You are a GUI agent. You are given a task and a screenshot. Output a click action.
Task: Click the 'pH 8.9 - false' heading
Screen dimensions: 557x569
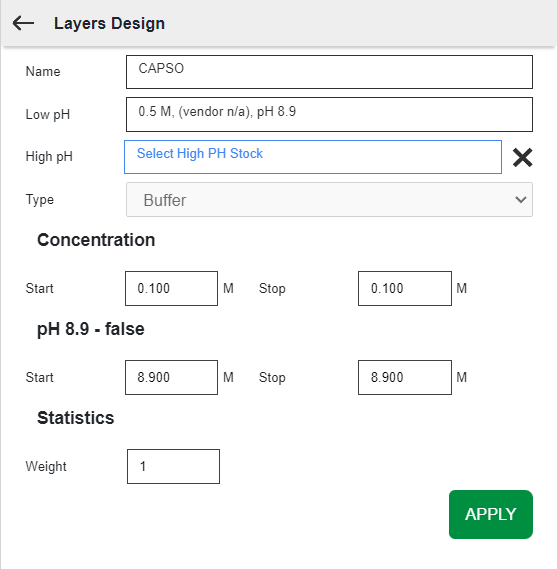[91, 329]
